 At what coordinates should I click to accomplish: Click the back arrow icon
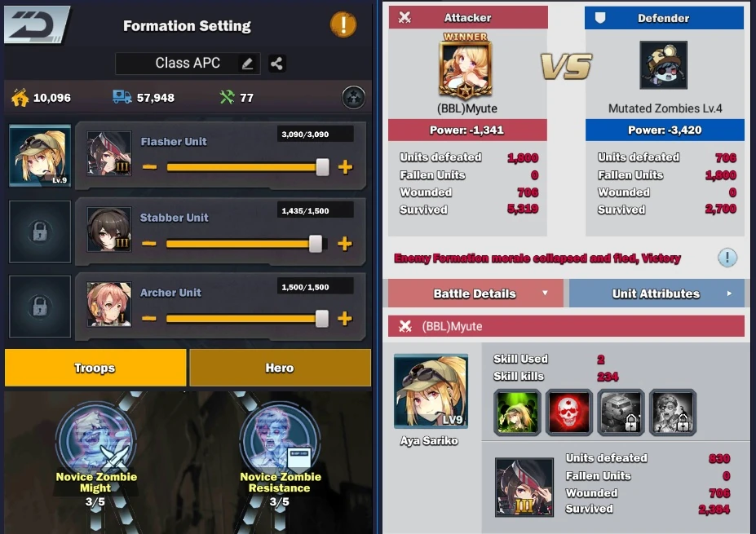37,24
